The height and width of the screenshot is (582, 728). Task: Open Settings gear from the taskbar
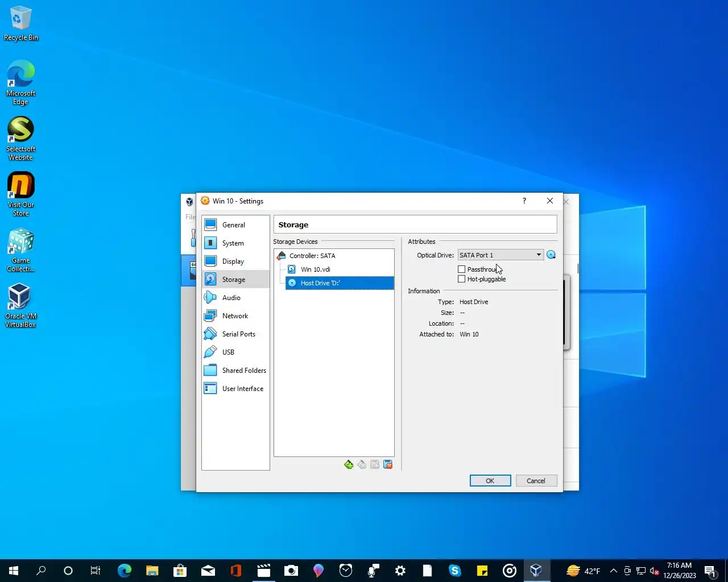pos(400,571)
